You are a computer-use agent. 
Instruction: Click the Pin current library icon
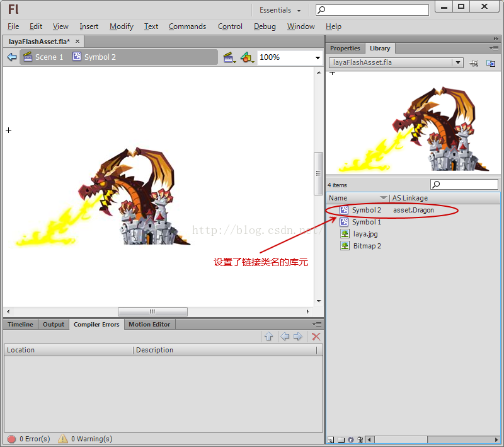pyautogui.click(x=474, y=63)
